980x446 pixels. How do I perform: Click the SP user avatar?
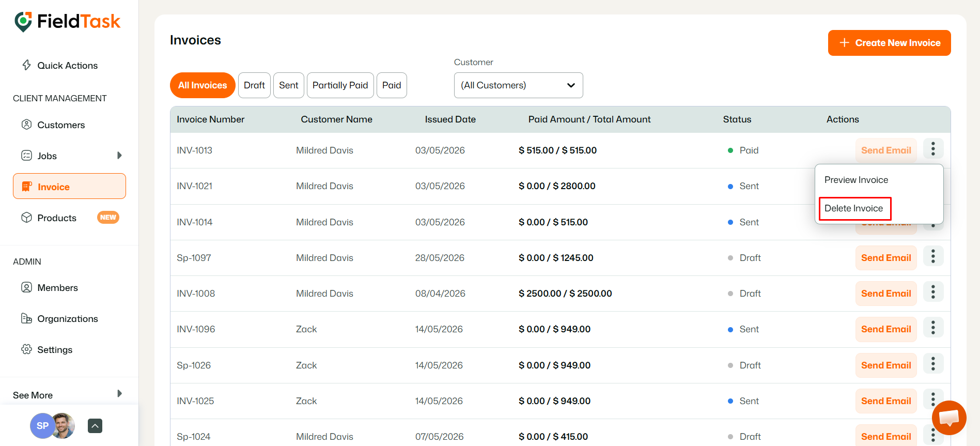(42, 426)
